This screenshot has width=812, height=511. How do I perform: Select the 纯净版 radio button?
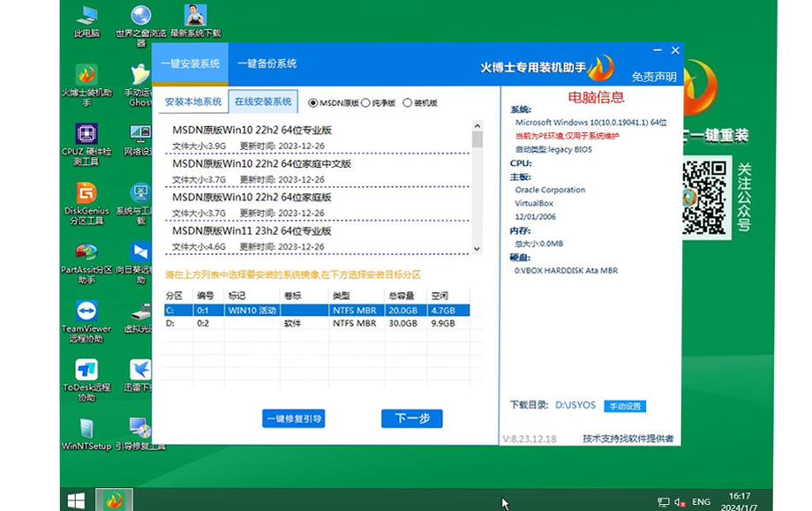pos(365,102)
